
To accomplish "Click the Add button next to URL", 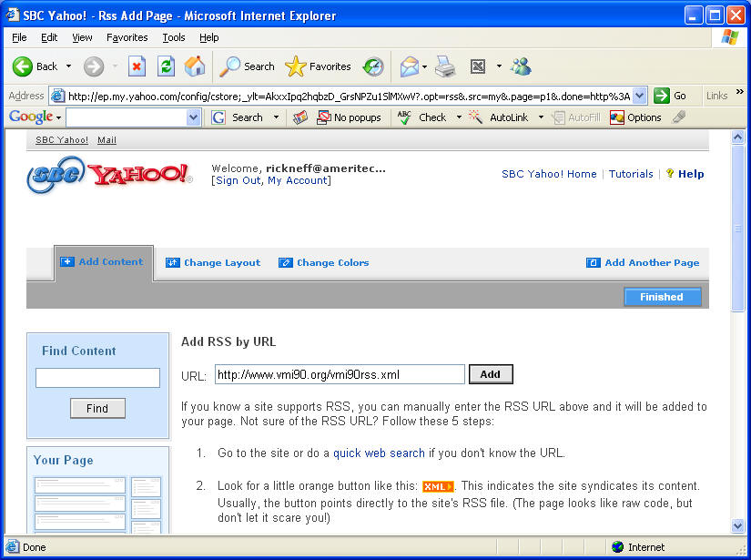I will point(491,374).
